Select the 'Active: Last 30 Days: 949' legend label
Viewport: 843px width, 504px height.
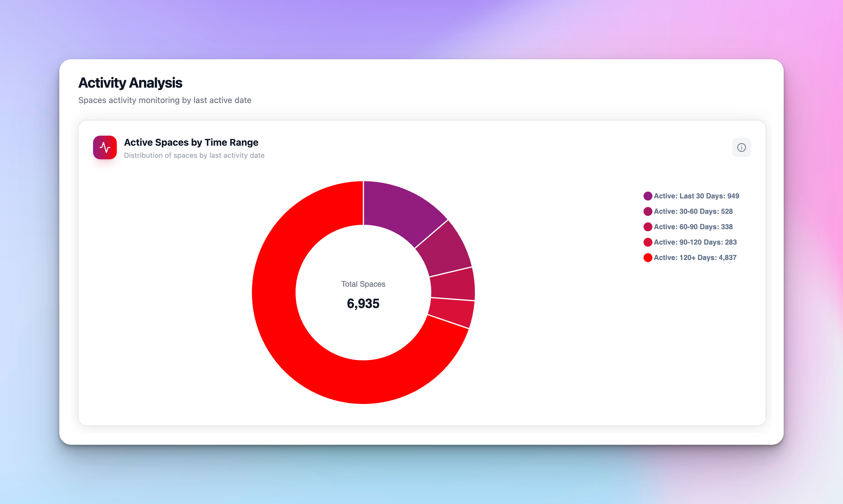pyautogui.click(x=697, y=196)
